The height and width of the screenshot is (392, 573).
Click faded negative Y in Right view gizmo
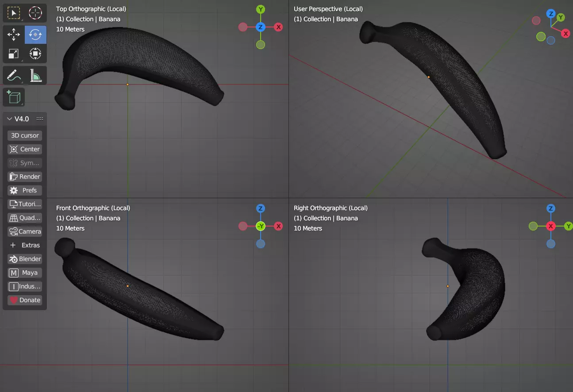coord(533,226)
